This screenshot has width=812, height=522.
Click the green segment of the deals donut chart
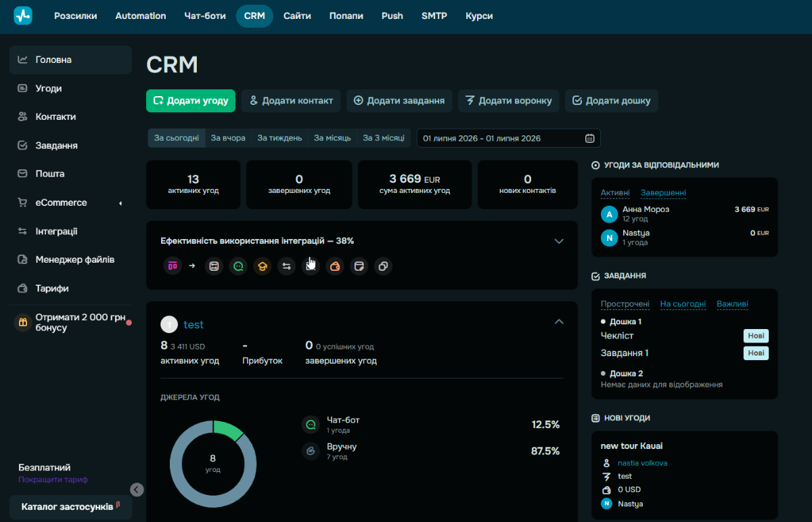(x=229, y=429)
